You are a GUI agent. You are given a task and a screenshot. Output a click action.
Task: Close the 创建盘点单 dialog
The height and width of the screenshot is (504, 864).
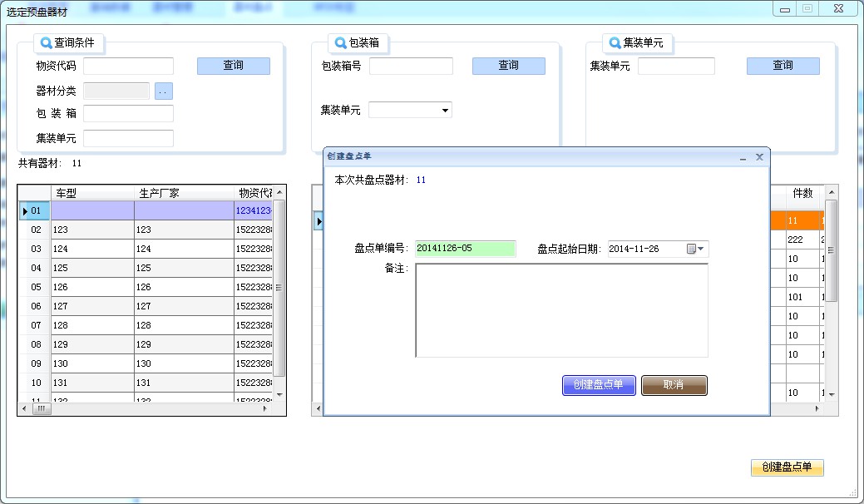(x=759, y=156)
